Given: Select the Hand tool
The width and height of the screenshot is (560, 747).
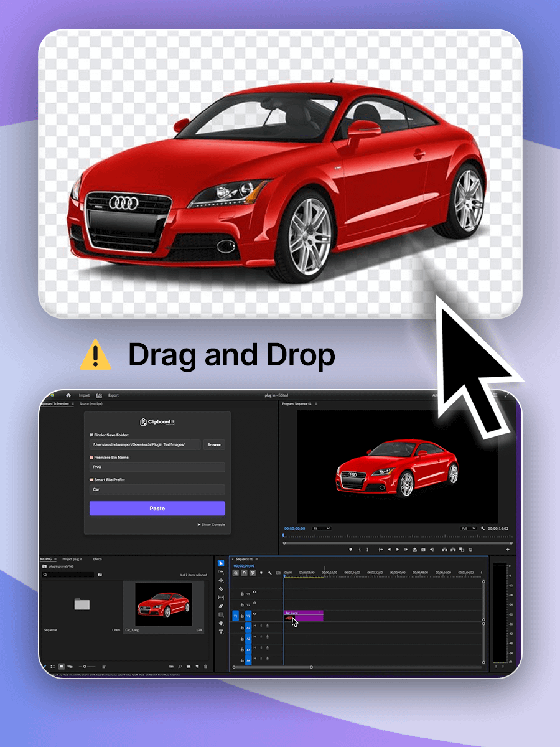Looking at the screenshot, I should pyautogui.click(x=221, y=623).
